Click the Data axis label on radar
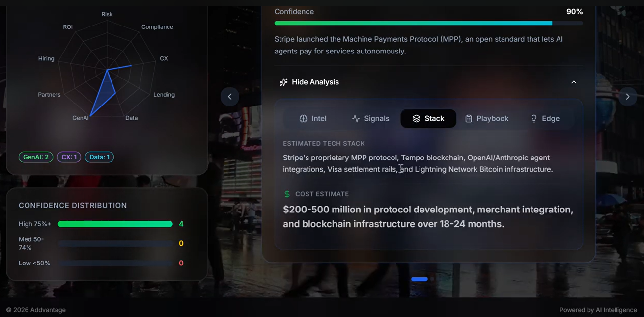Image resolution: width=644 pixels, height=317 pixels. coord(131,118)
